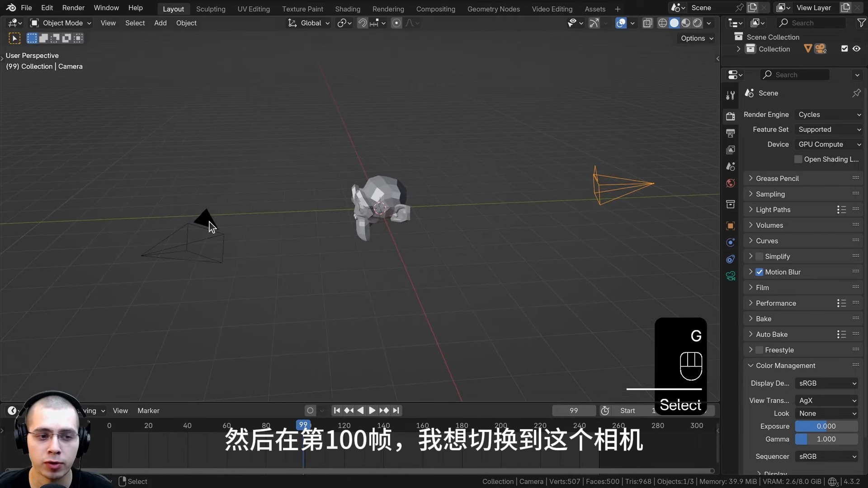
Task: Open the Output properties tab icon
Action: 730,133
